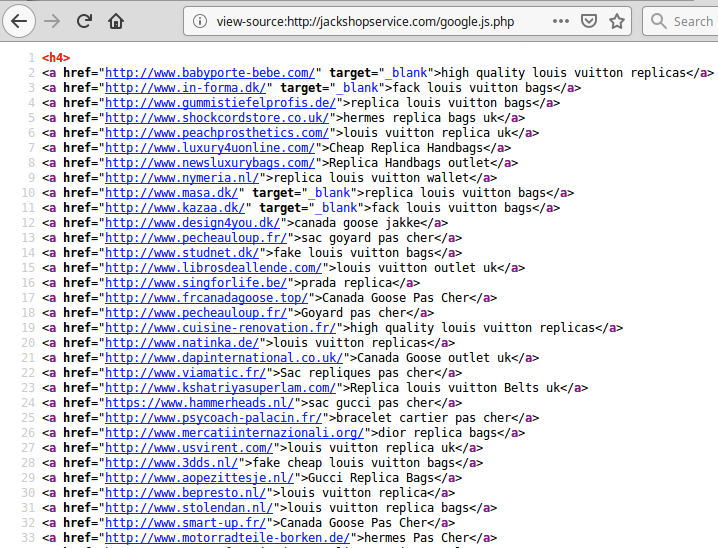
Task: Click the red h4 tag on line 1
Action: tap(56, 58)
